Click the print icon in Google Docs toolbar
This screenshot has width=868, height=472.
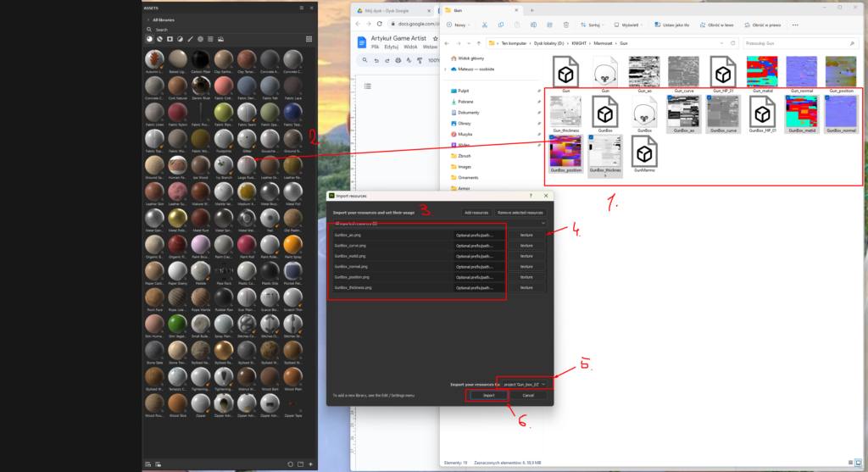(398, 60)
